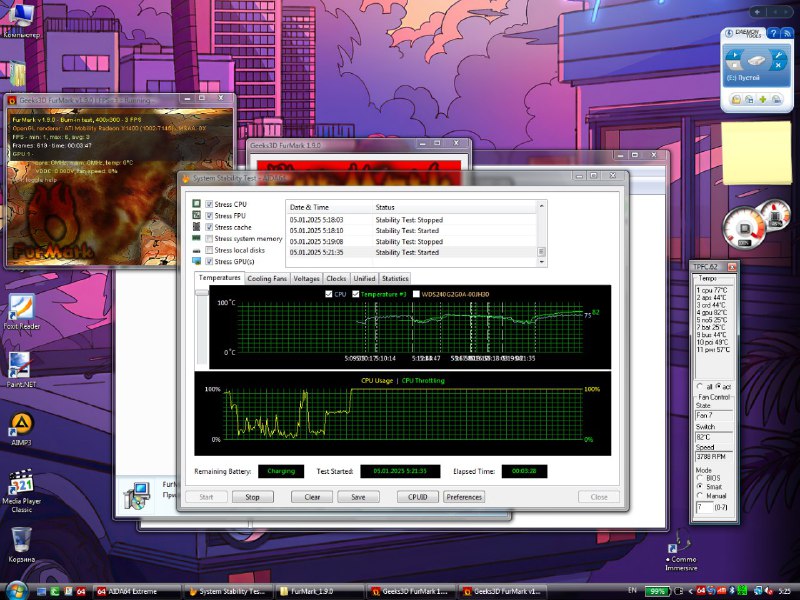Toggle the Stress CPU checkbox
The image size is (800, 600).
point(209,204)
